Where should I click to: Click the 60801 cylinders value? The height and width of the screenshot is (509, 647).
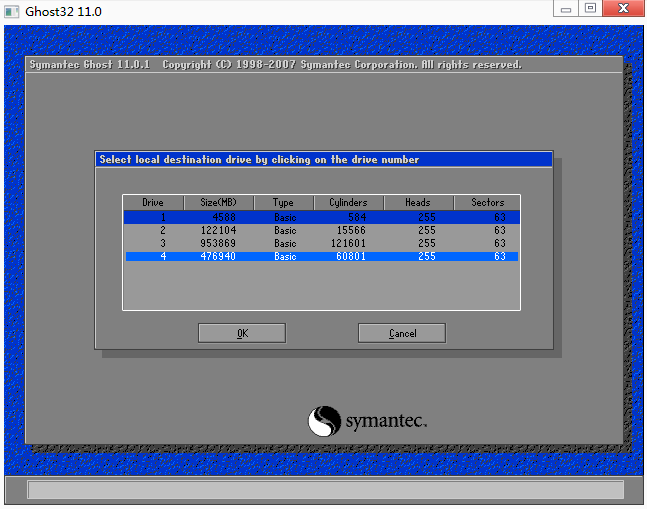[351, 256]
